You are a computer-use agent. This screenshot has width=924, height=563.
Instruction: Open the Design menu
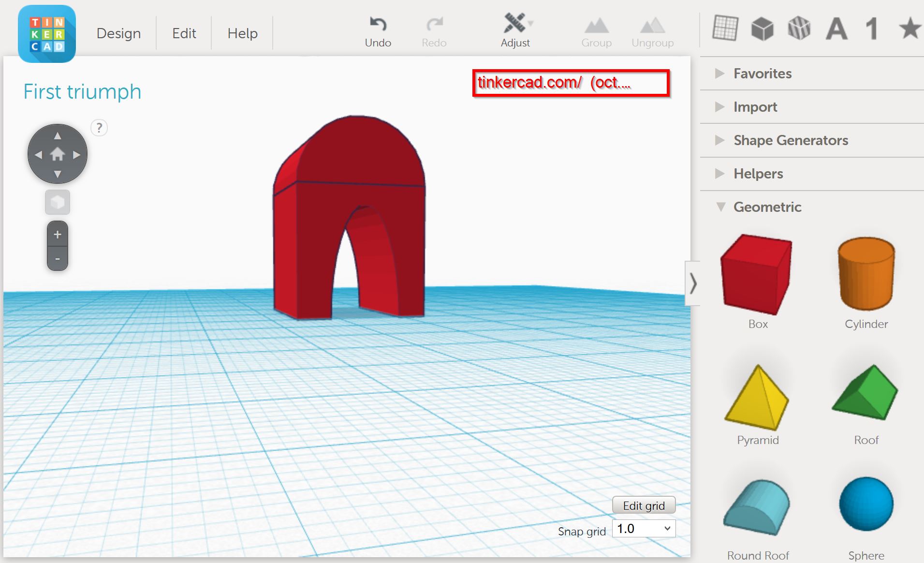click(118, 33)
